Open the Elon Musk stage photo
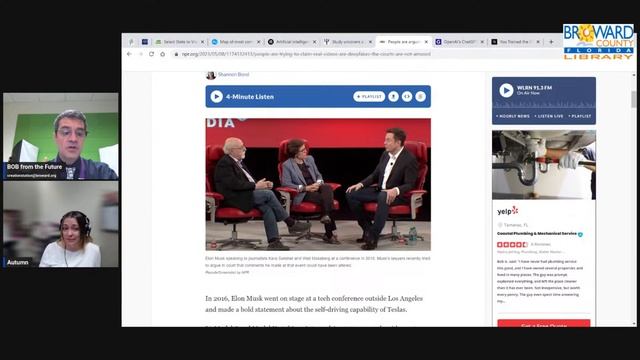Screen dimensions: 640x360 (318, 184)
